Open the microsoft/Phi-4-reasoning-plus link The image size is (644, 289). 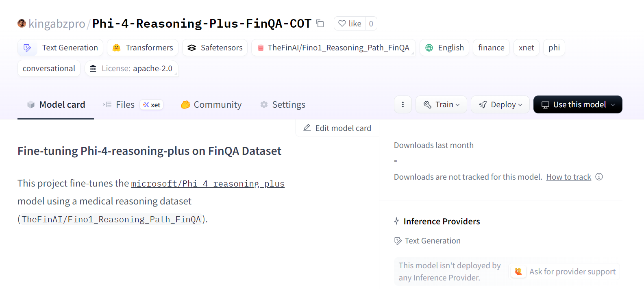(x=208, y=184)
